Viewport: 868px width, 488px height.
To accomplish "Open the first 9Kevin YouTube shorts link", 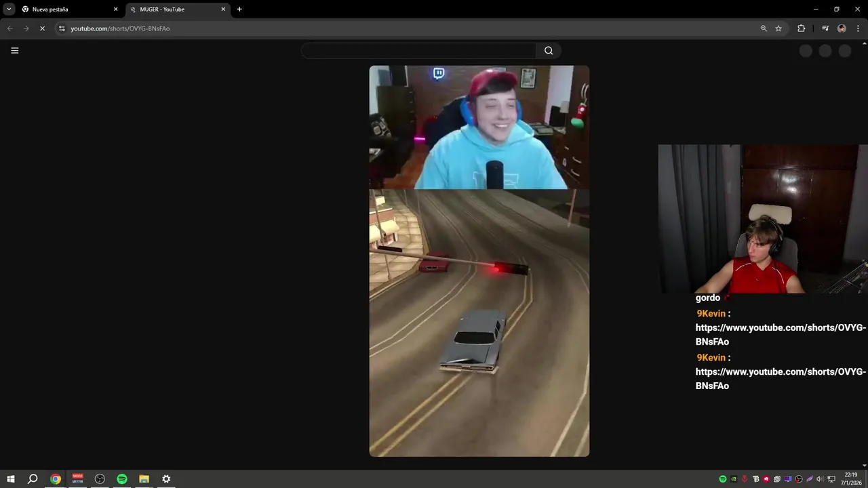I will pos(780,335).
